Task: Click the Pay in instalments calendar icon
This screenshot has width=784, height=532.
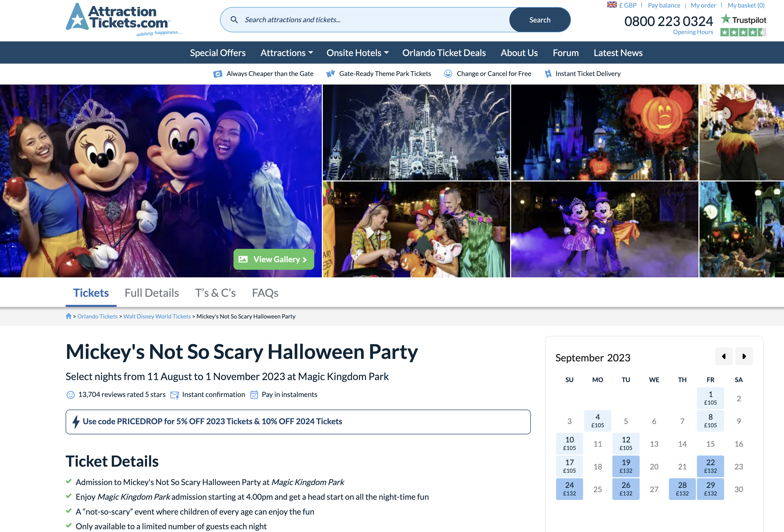Action: click(254, 395)
